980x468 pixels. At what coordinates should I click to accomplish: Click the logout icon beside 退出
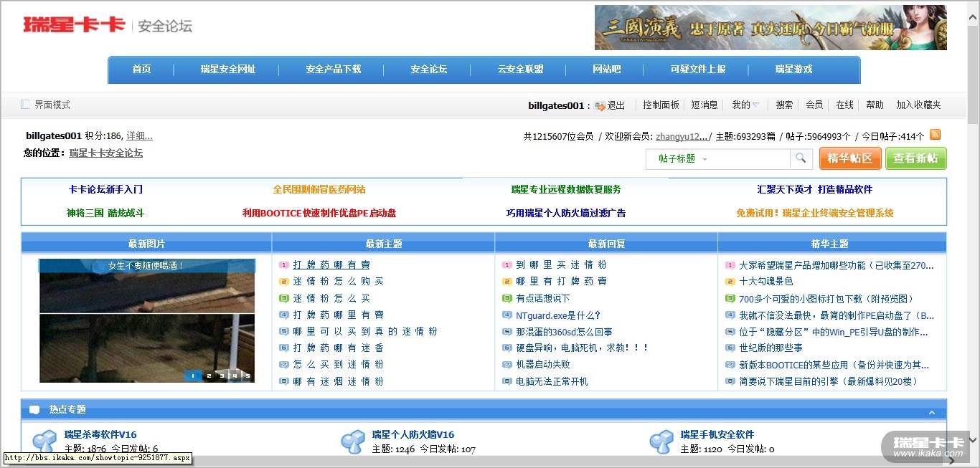tap(600, 106)
